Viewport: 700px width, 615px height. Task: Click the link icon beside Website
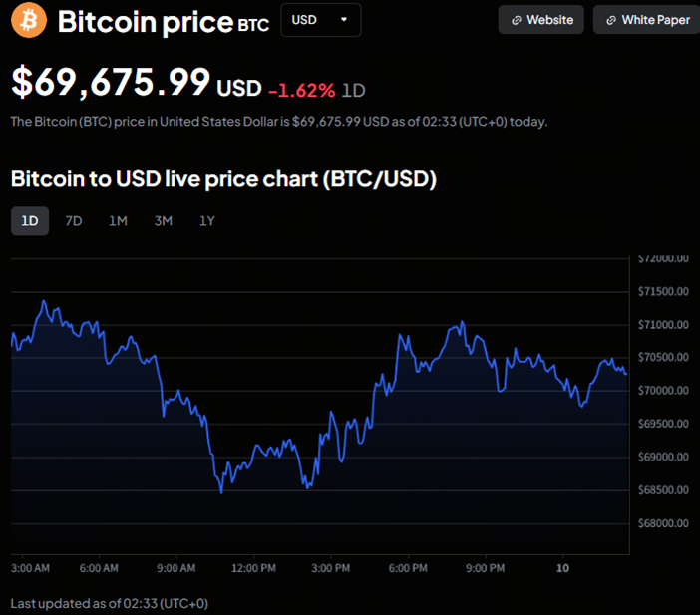click(x=516, y=20)
